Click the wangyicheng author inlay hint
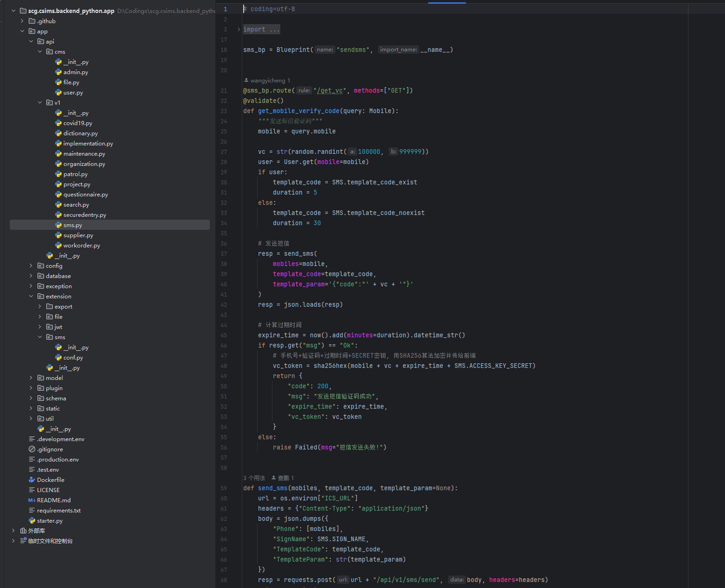The width and height of the screenshot is (725, 588). pyautogui.click(x=267, y=80)
